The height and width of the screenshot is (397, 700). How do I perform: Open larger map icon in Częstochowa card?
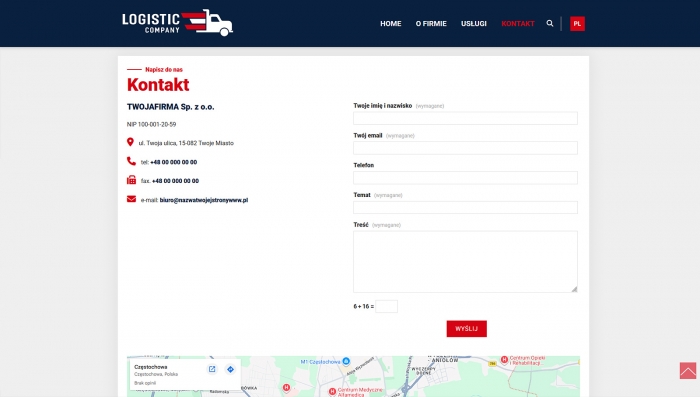tap(212, 369)
